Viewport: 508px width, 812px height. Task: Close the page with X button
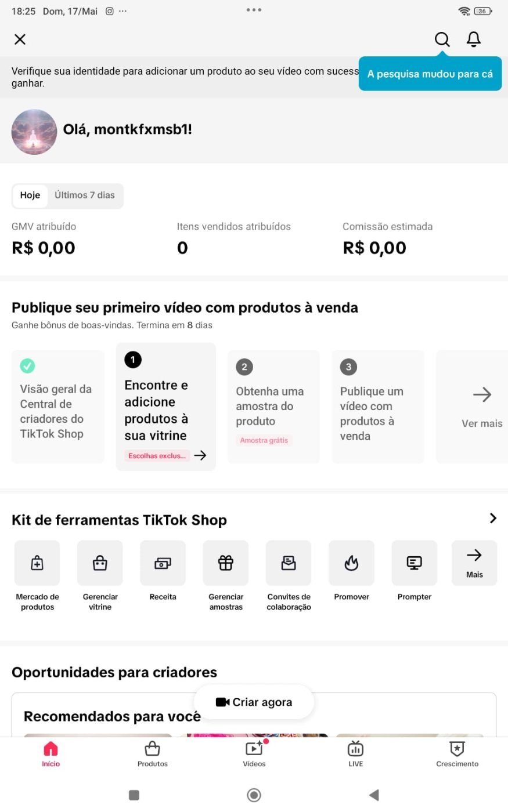(20, 39)
